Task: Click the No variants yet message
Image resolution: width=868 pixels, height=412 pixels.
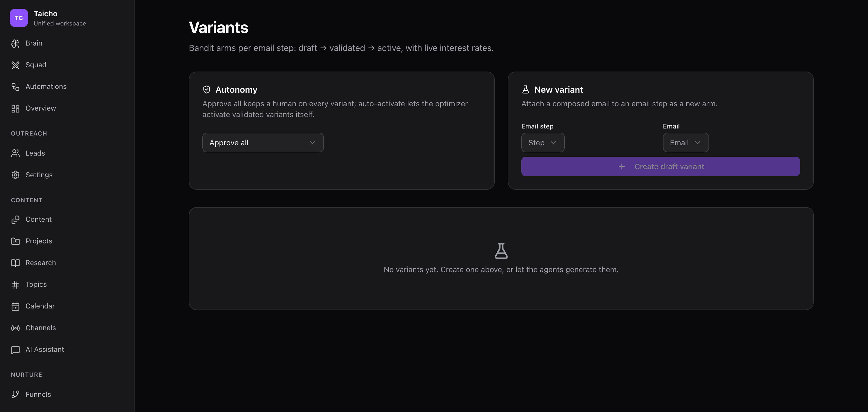Action: coord(501,270)
